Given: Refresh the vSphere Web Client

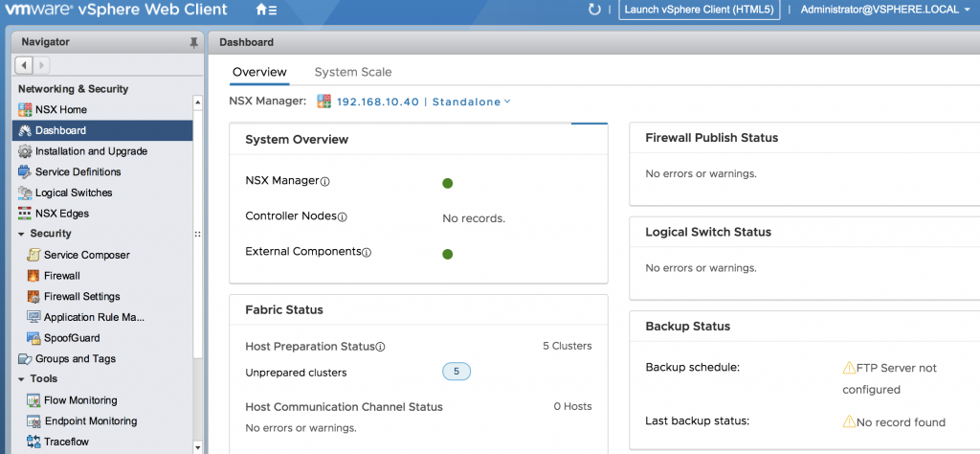Looking at the screenshot, I should (x=594, y=10).
